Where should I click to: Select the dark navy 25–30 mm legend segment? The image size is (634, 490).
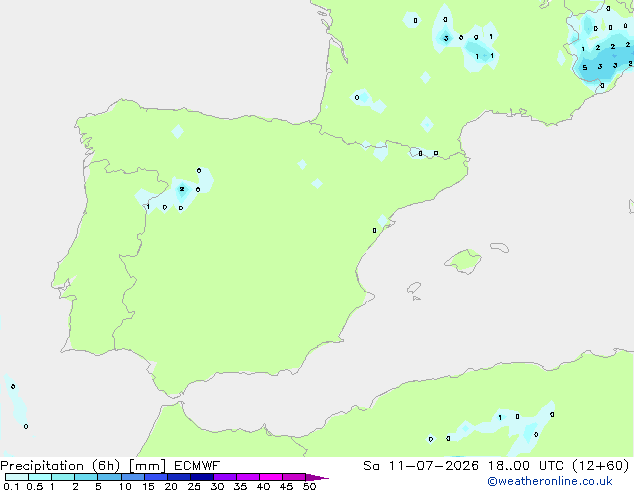tap(202, 477)
